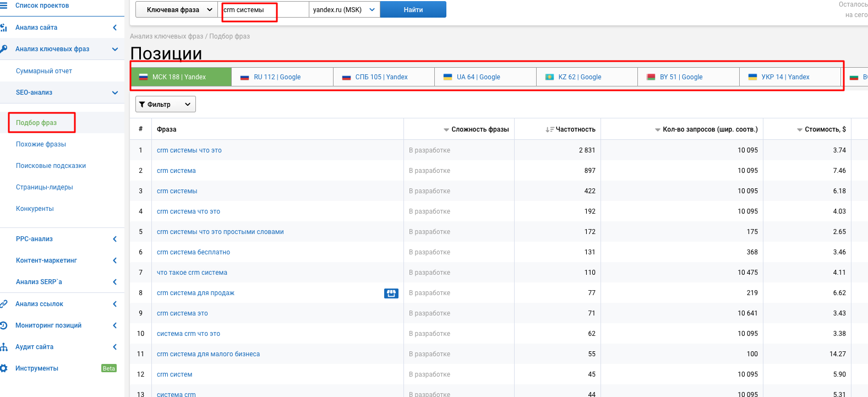868x397 pixels.
Task: Collapse the Анализ ключевых фраз chevron
Action: click(x=115, y=49)
